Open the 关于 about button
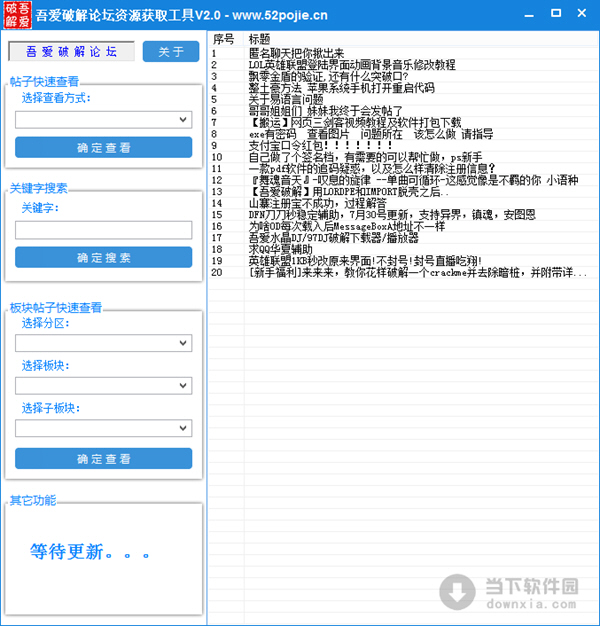This screenshot has width=600, height=626. click(171, 52)
